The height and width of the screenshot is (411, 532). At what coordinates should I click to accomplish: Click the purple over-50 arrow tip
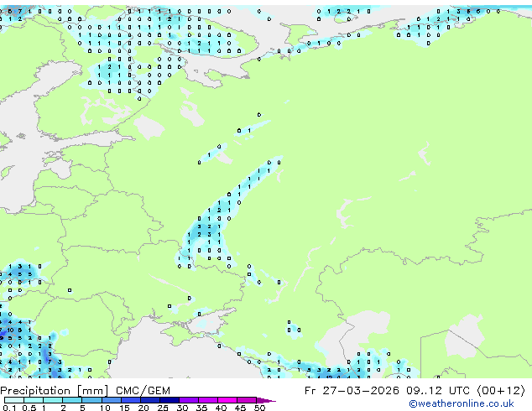266,400
